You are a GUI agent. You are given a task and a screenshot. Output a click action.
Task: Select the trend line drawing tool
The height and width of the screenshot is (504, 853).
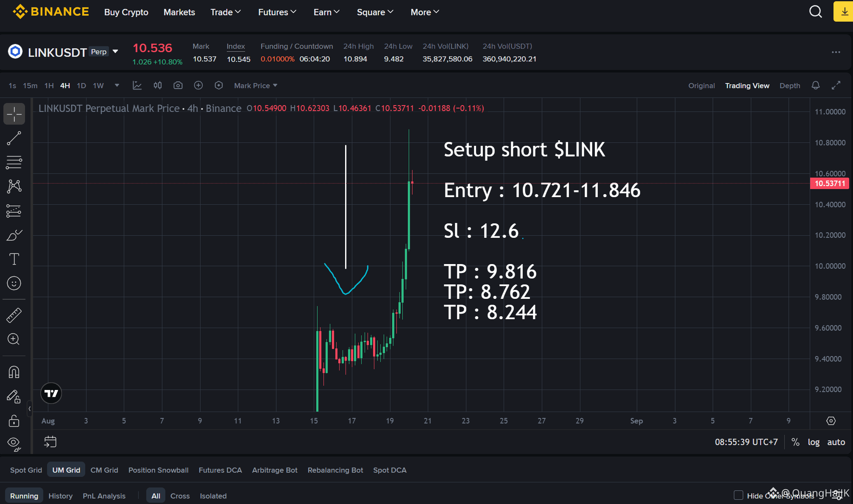(x=14, y=138)
